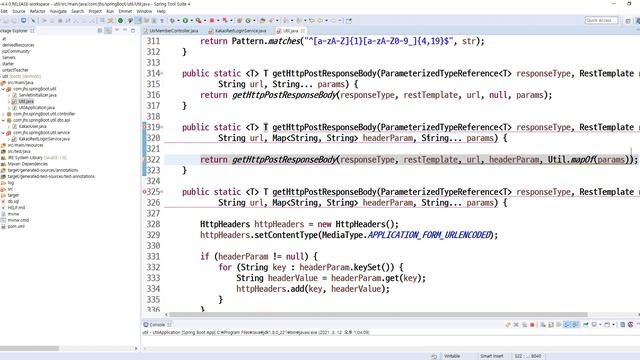Screen dimensions: 640x360
Task: Toggle Link with Editor in Package Explorer
Action: 108,31
